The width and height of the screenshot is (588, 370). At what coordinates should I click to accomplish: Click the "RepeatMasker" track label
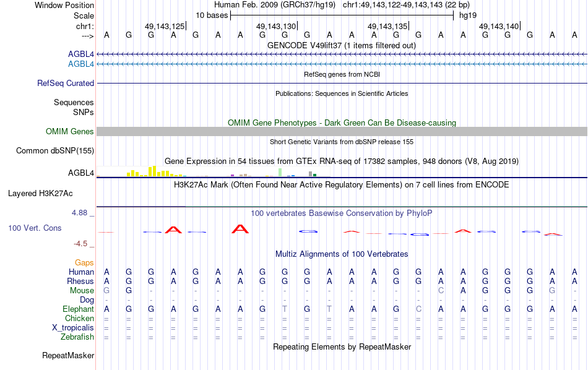[x=68, y=355]
